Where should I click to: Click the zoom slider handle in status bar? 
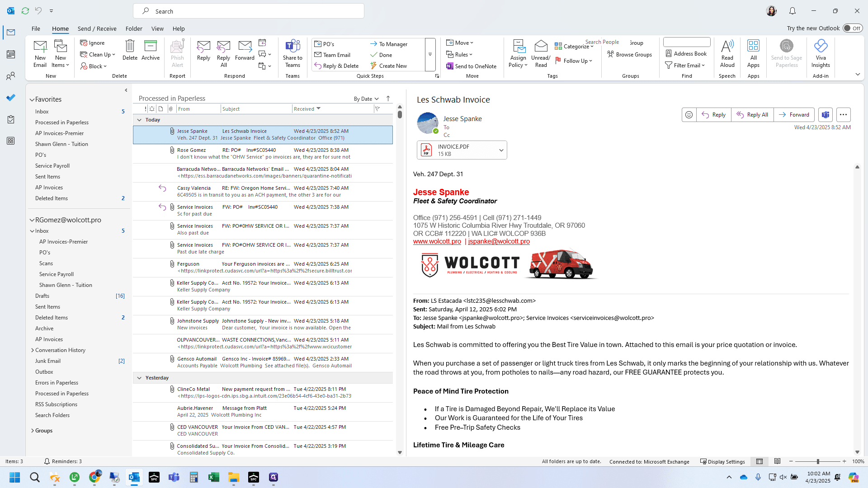[817, 461]
